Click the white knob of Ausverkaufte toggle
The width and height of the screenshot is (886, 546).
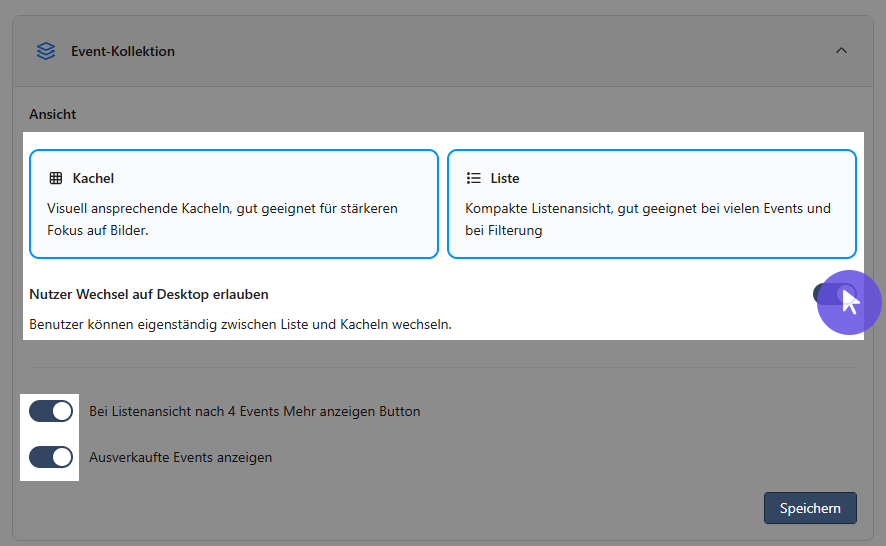pos(62,457)
